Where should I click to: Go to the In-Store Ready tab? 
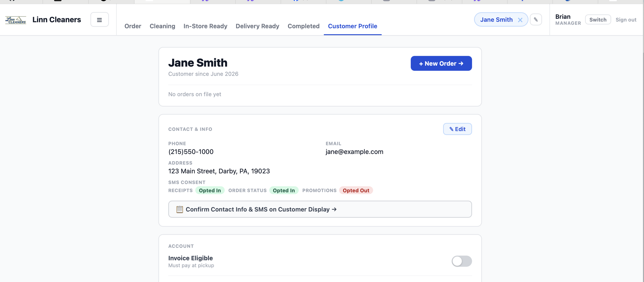(x=205, y=26)
